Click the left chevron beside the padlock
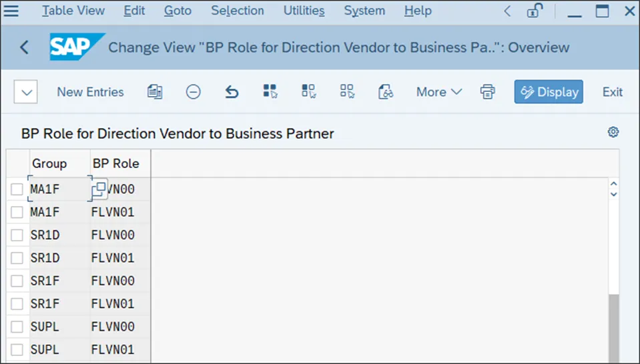Viewport: 640px width, 364px height. [x=507, y=11]
